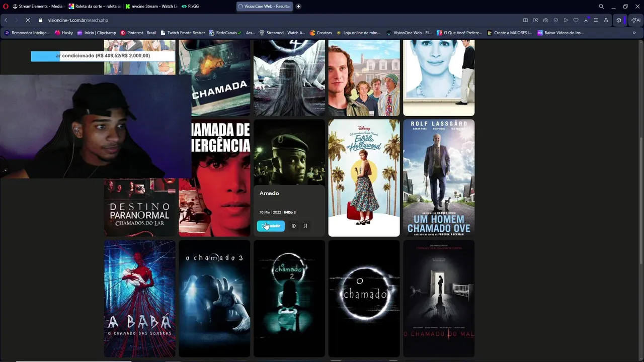Open Create a MAIORES bookmark
Image resolution: width=644 pixels, height=362 pixels.
point(509,33)
